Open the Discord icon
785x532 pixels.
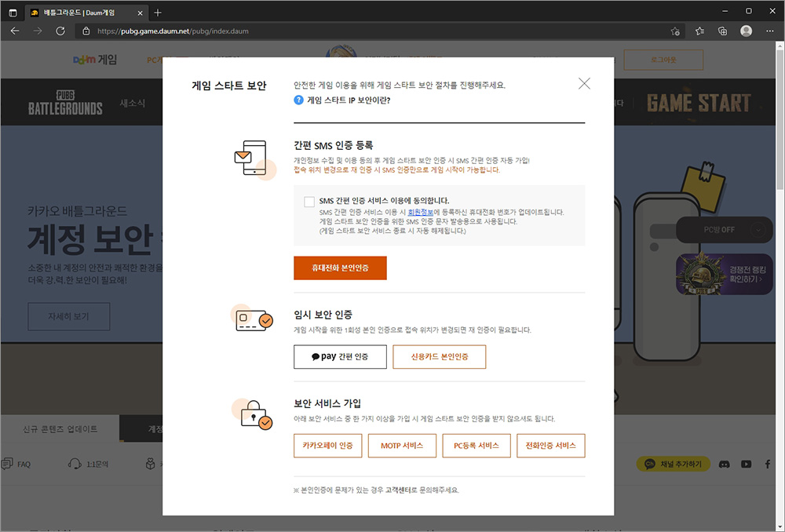(724, 464)
